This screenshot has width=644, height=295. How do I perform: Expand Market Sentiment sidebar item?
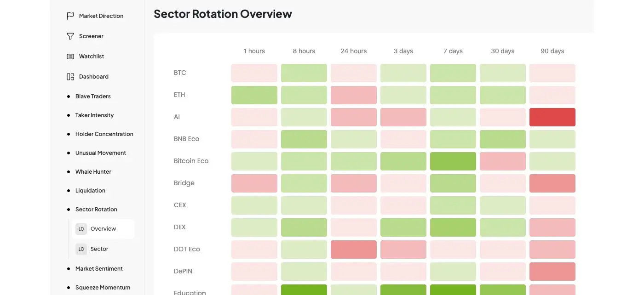(99, 269)
